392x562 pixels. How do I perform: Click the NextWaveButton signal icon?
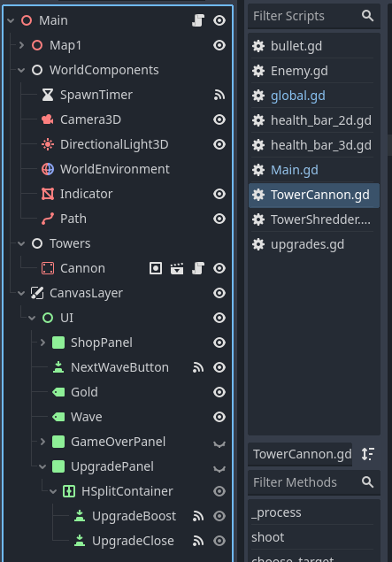click(x=198, y=367)
